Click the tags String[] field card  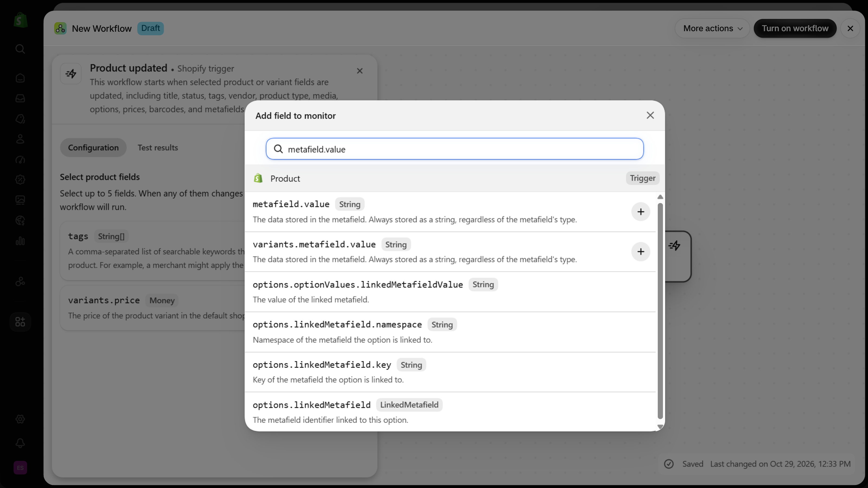click(153, 251)
